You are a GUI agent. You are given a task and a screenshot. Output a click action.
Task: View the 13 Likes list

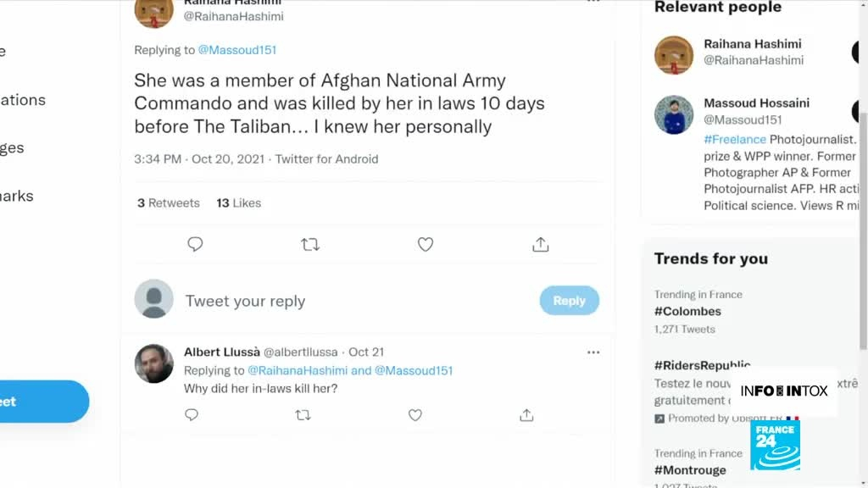point(238,203)
